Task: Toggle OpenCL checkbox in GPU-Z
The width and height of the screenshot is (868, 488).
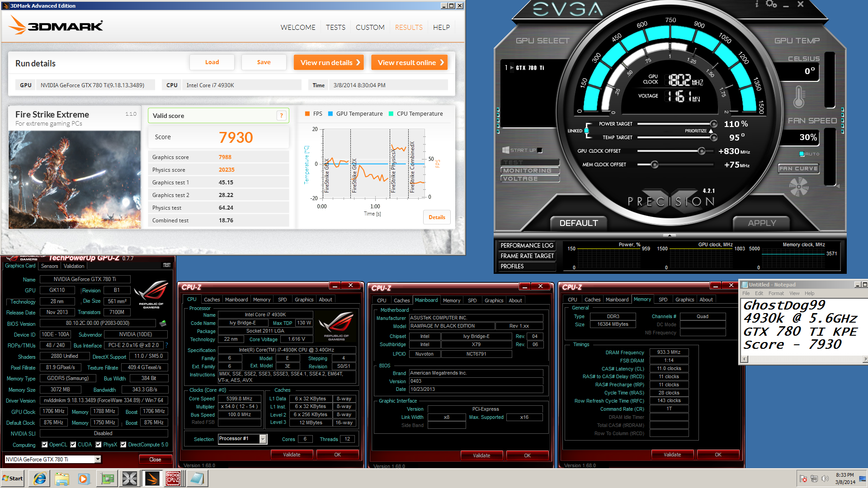Action: (44, 445)
